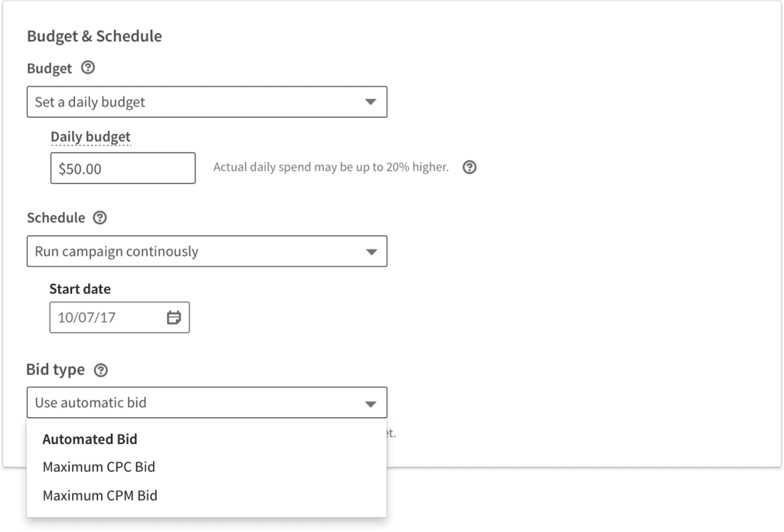Click the Budget field label

49,69
